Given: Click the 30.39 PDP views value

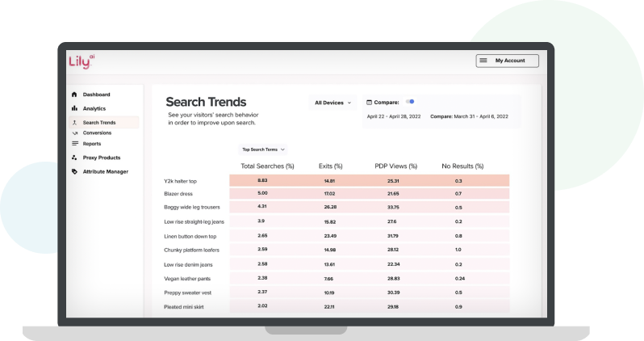Looking at the screenshot, I should pyautogui.click(x=394, y=293).
